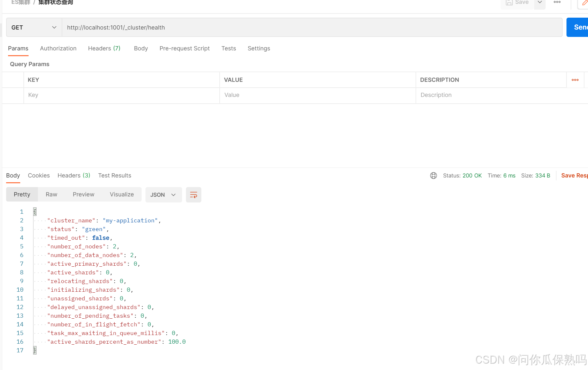The width and height of the screenshot is (588, 370).
Task: Open the response Cookies tab
Action: point(39,176)
